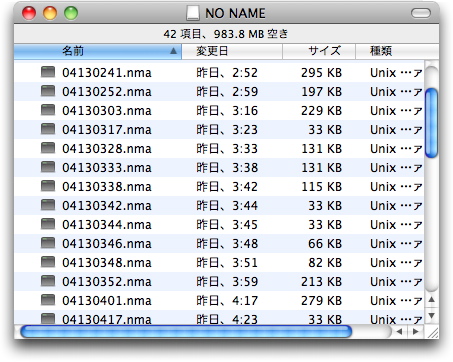Sort by the 種類 column header

click(x=397, y=51)
